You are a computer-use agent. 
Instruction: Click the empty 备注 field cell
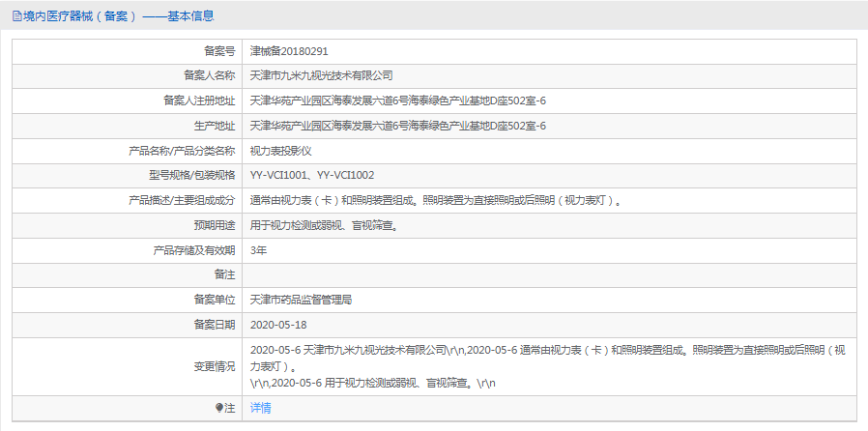pyautogui.click(x=549, y=275)
